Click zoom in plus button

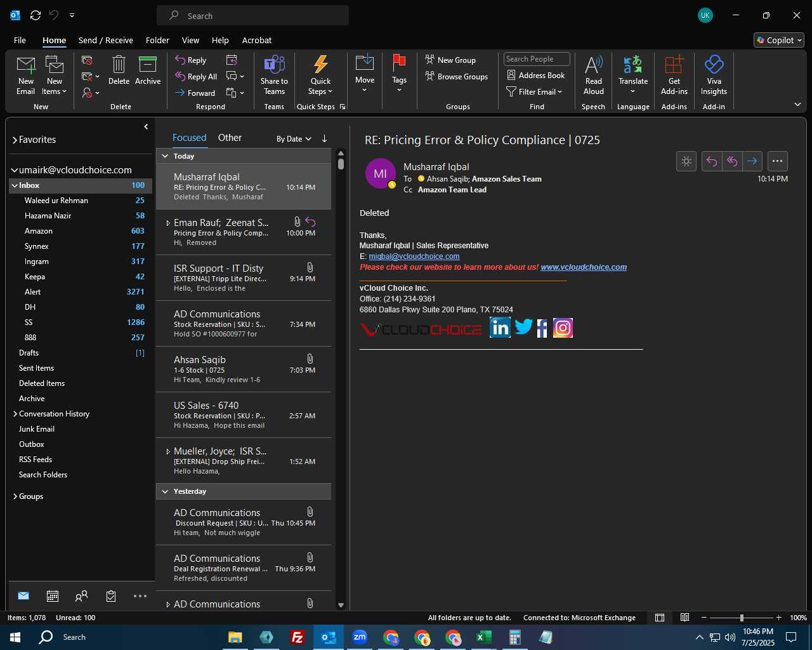coord(778,618)
